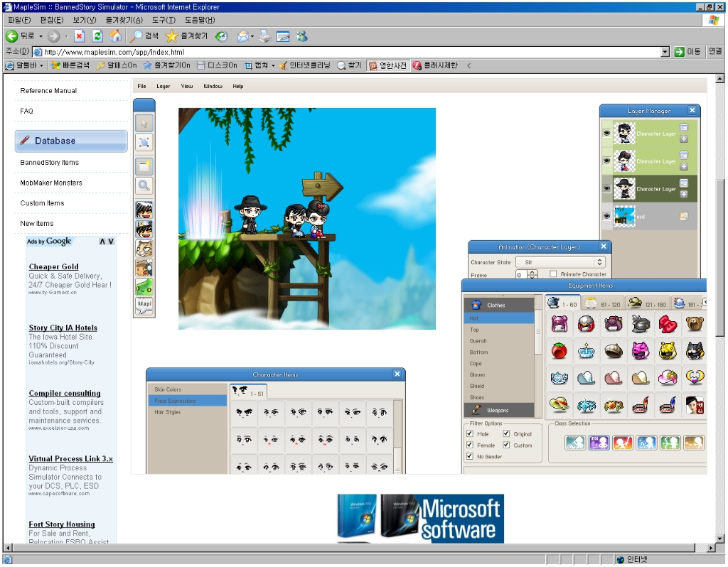Screen dimensions: 728x567
Task: Click the Database sidebar button
Action: (x=71, y=141)
